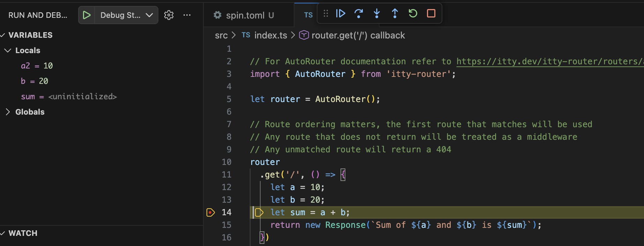Click the Step Out debug button
Image resolution: width=644 pixels, height=246 pixels.
tap(395, 14)
